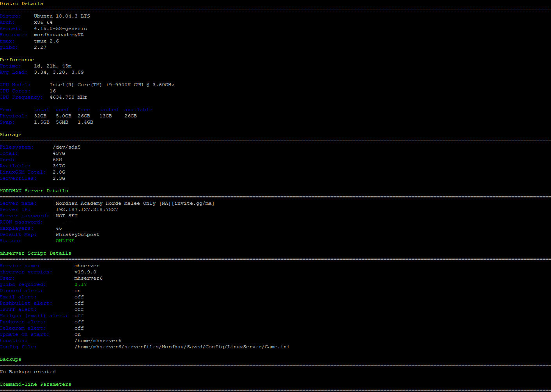This screenshot has width=551, height=392.
Task: Select the LinuxGSM total "2.8G"
Action: pyautogui.click(x=59, y=172)
